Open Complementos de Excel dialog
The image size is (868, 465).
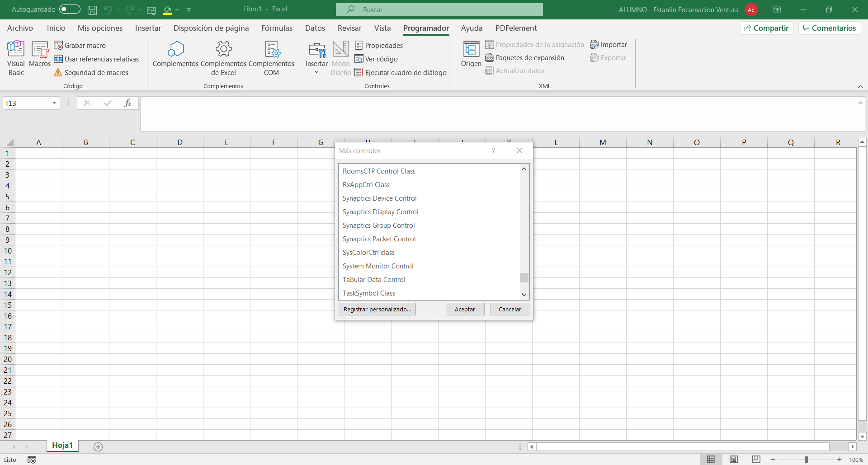point(223,58)
